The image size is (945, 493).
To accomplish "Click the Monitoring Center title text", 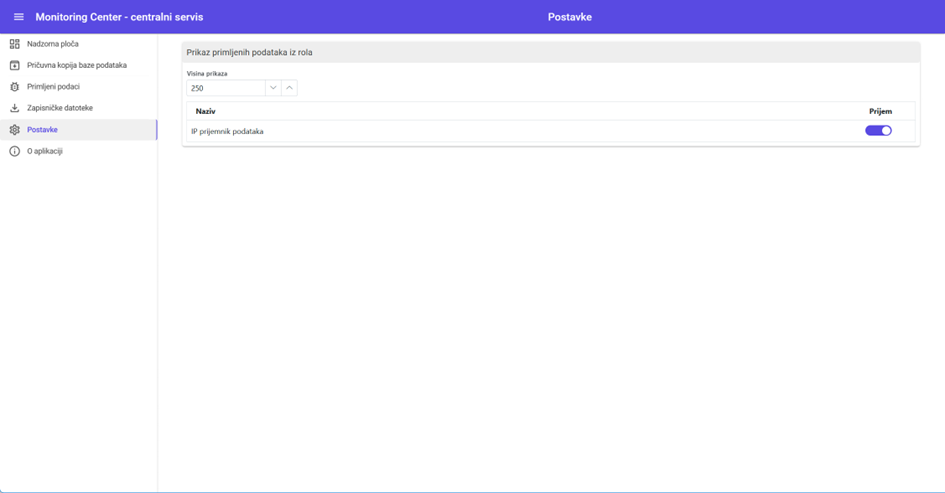I will [x=119, y=17].
